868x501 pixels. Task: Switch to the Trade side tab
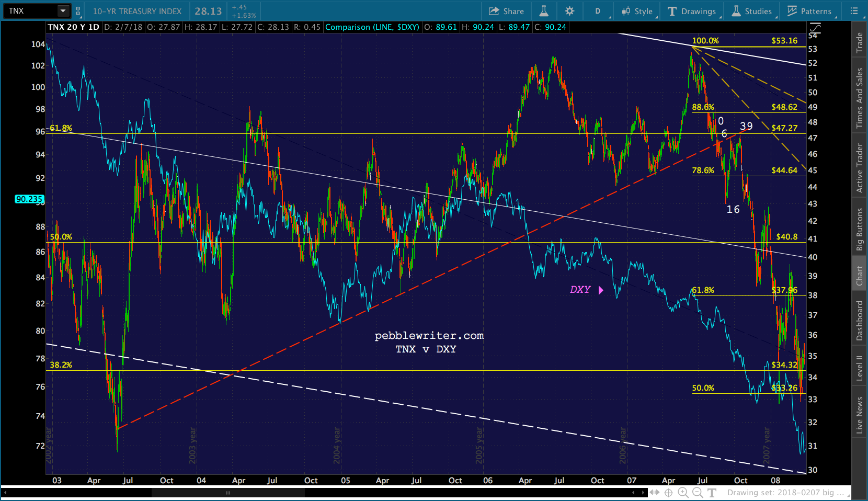point(859,43)
